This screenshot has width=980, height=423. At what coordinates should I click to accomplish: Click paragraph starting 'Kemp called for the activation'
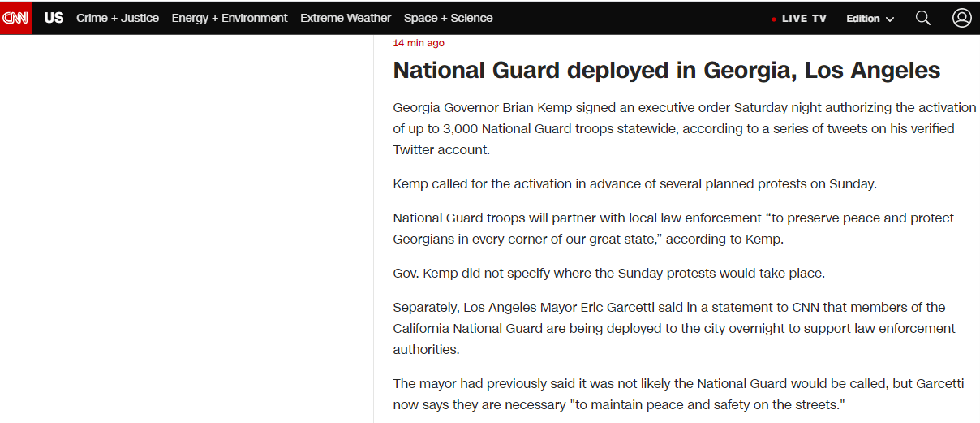pyautogui.click(x=634, y=183)
